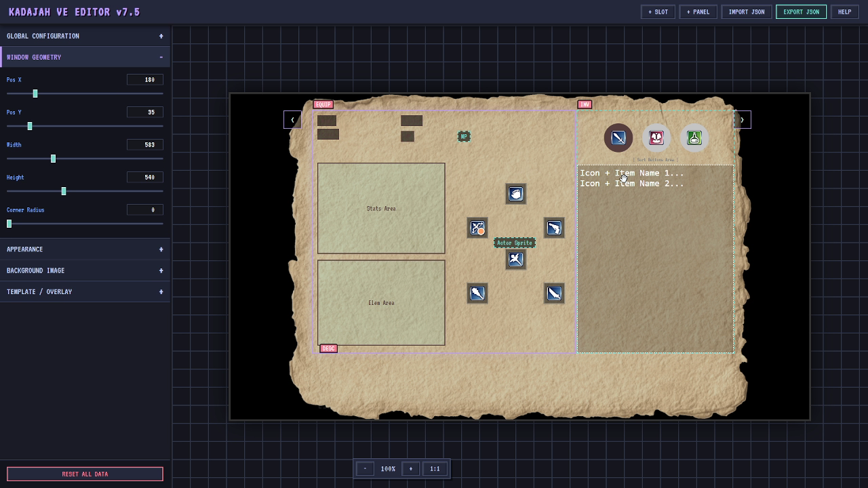The width and height of the screenshot is (868, 488).
Task: Collapse the Window Geometry section
Action: point(85,57)
